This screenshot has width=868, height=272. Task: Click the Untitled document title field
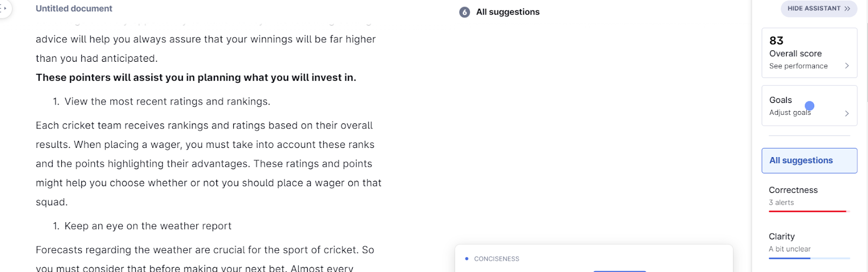coord(74,9)
